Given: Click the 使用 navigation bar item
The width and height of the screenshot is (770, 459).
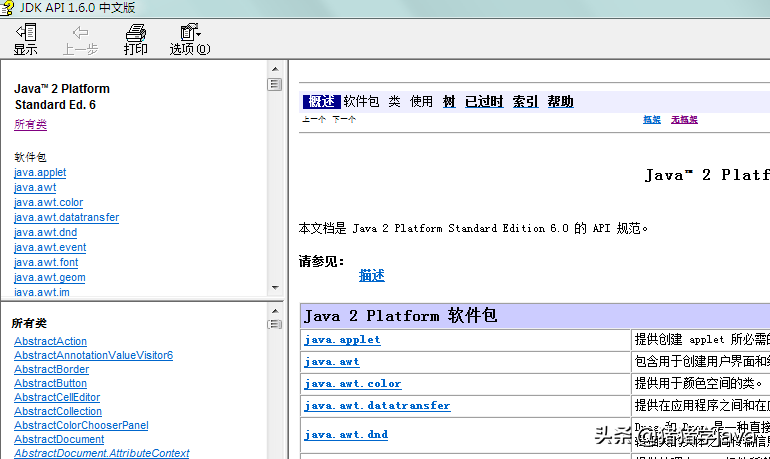Looking at the screenshot, I should pyautogui.click(x=421, y=102).
